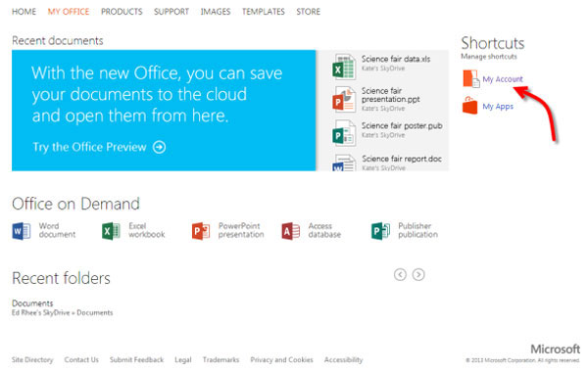Click Manage shortcuts link
Image resolution: width=588 pixels, height=372 pixels.
[489, 57]
